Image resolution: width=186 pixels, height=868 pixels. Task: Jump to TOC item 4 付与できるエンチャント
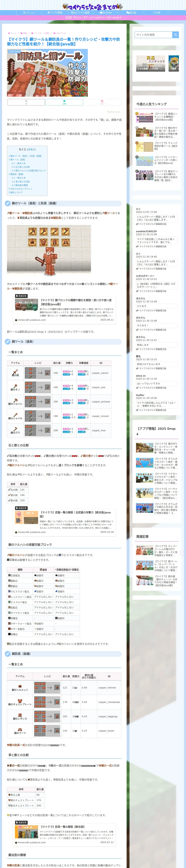(x=21, y=189)
